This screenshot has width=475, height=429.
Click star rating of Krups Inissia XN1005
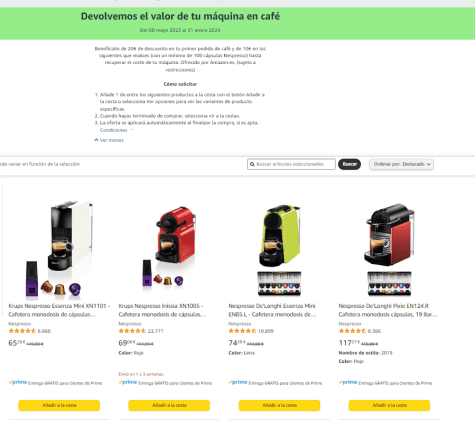tap(132, 331)
